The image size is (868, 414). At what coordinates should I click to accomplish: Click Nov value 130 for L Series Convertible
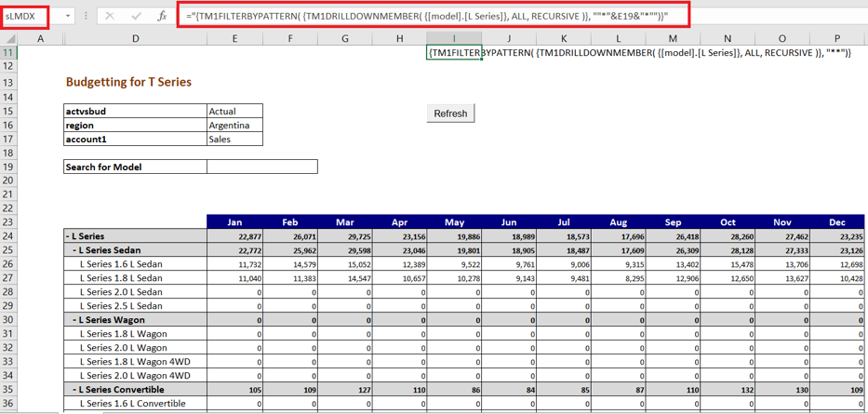[782, 389]
